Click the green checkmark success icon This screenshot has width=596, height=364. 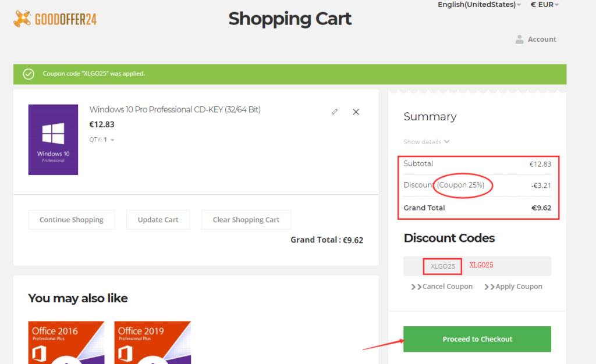(28, 74)
